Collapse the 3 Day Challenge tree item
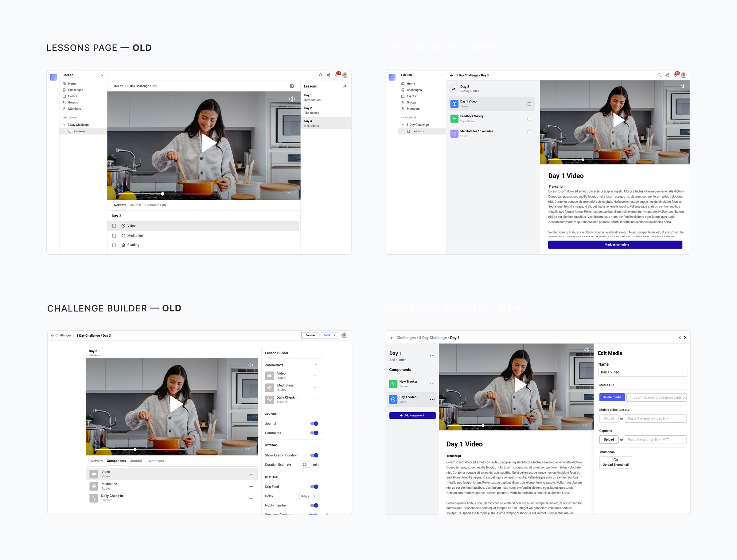 click(64, 125)
